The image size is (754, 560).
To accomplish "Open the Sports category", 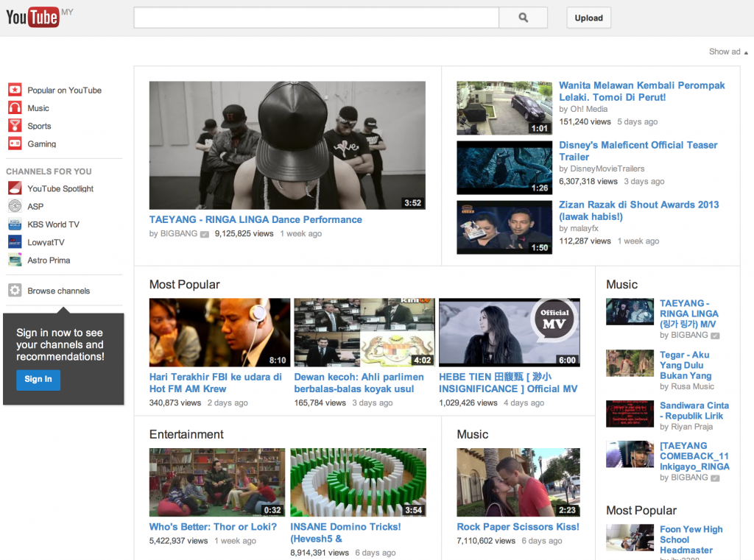I will 40,126.
